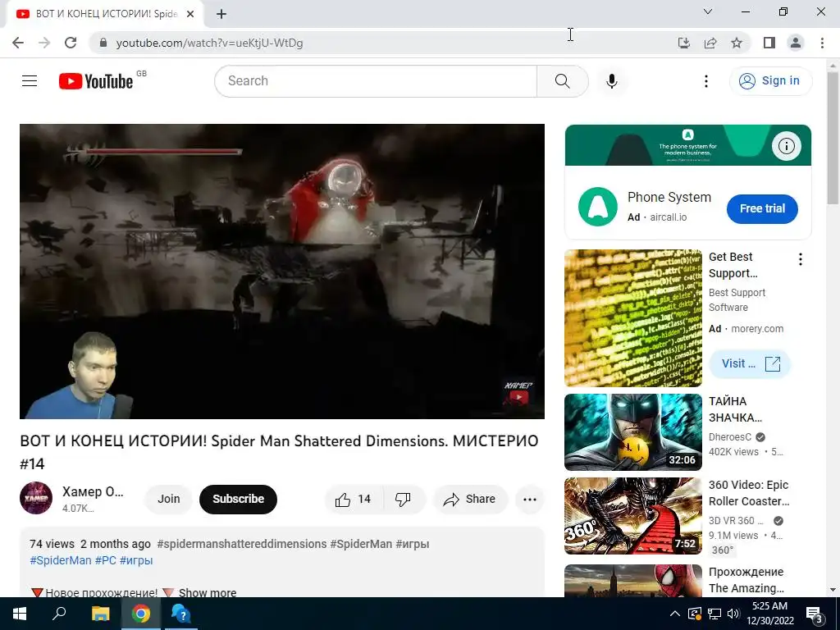Screen dimensions: 840x630
Task: Expand the tab search chevron
Action: coord(708,11)
